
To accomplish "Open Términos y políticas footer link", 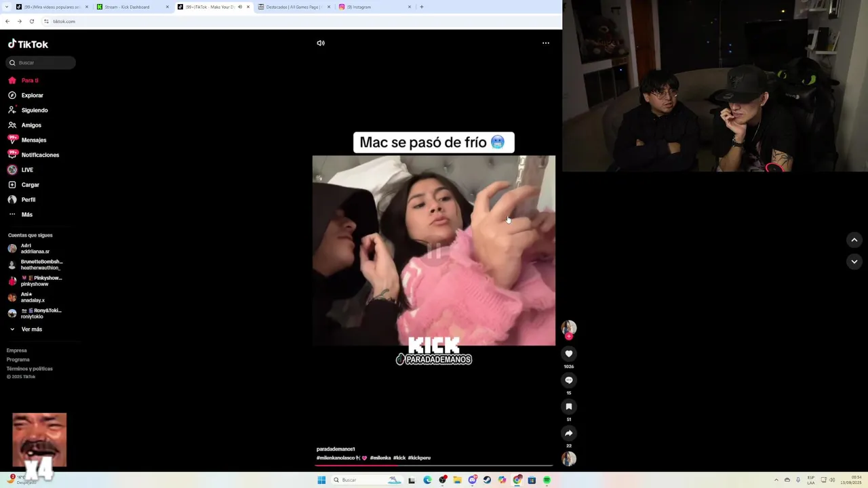I will coord(30,369).
